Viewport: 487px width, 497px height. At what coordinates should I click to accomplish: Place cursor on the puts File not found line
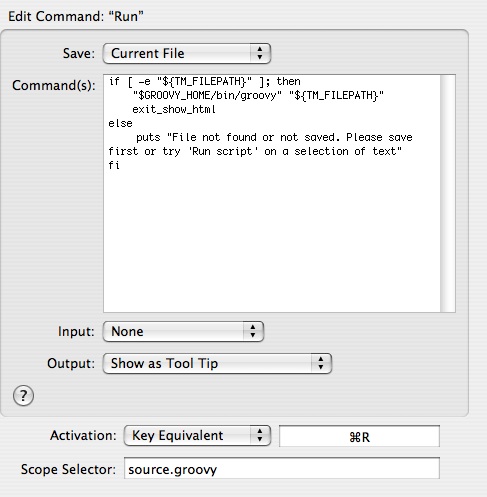click(x=274, y=137)
